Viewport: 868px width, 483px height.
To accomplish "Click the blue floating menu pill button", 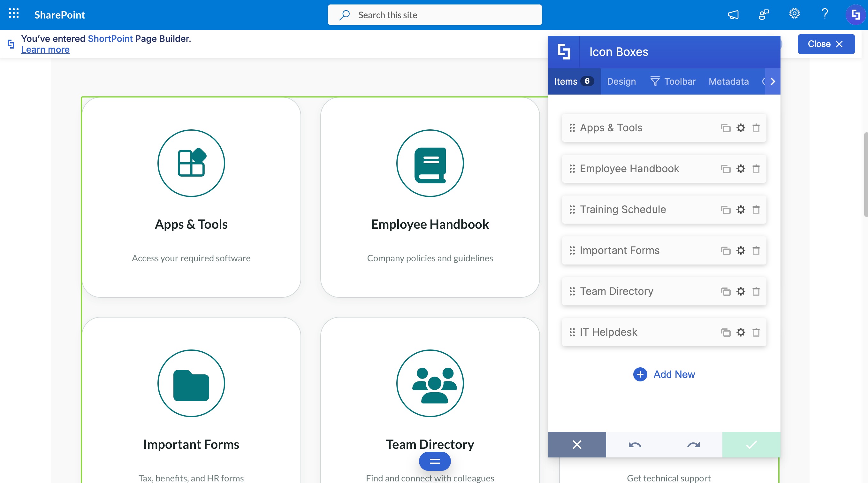I will [x=435, y=461].
